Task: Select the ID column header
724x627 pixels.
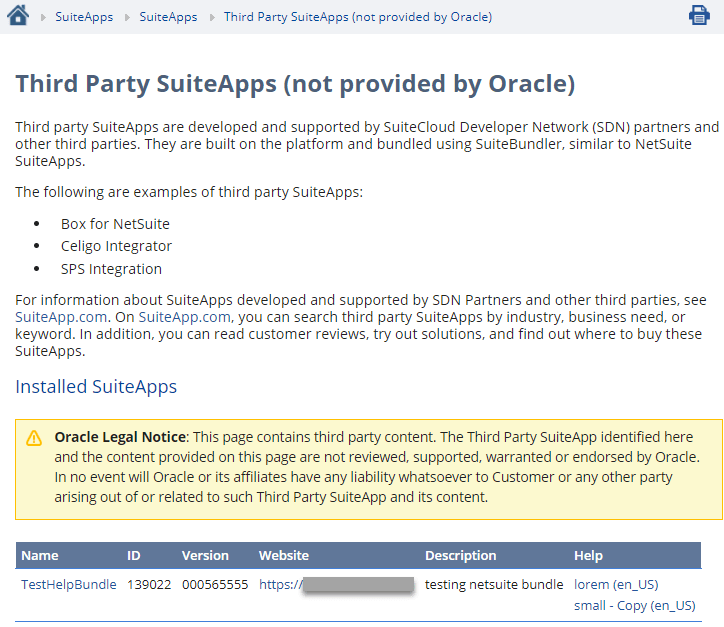Action: 133,555
